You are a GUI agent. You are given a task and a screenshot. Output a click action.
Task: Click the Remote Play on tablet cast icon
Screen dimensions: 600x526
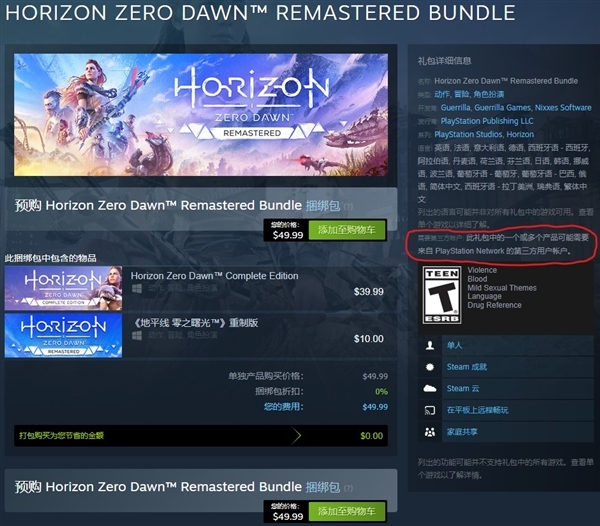430,410
